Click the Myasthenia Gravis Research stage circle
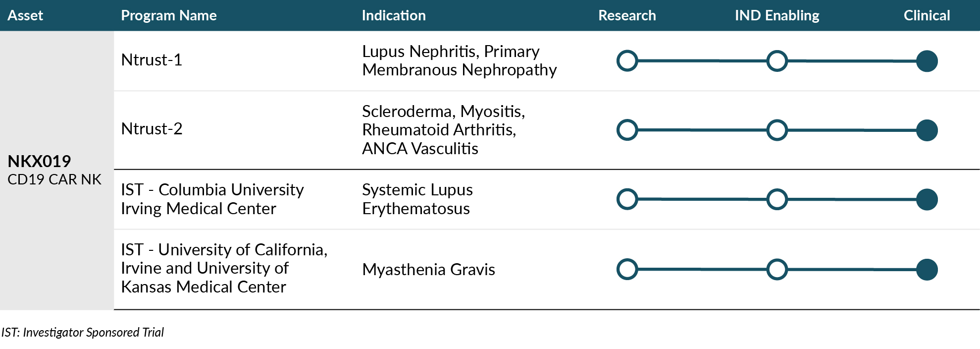Image resolution: width=980 pixels, height=349 pixels. point(627,269)
